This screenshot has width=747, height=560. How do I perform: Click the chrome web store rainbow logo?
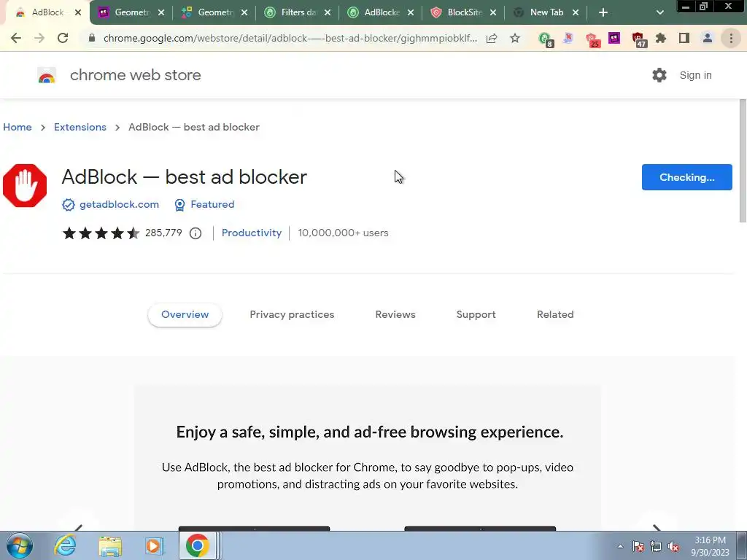click(x=47, y=76)
